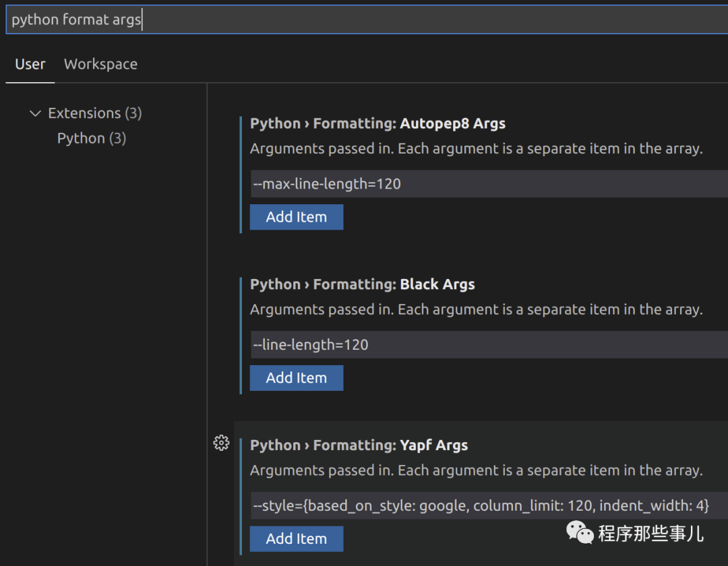Click the Autopep8 Args setting title
Viewport: 728px width, 566px height.
(377, 123)
